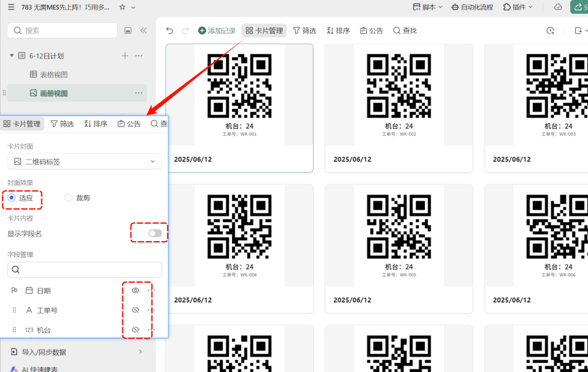Screen dimensions: 588x372
Task: Click 排序 in the popup panel
Action: [x=96, y=124]
